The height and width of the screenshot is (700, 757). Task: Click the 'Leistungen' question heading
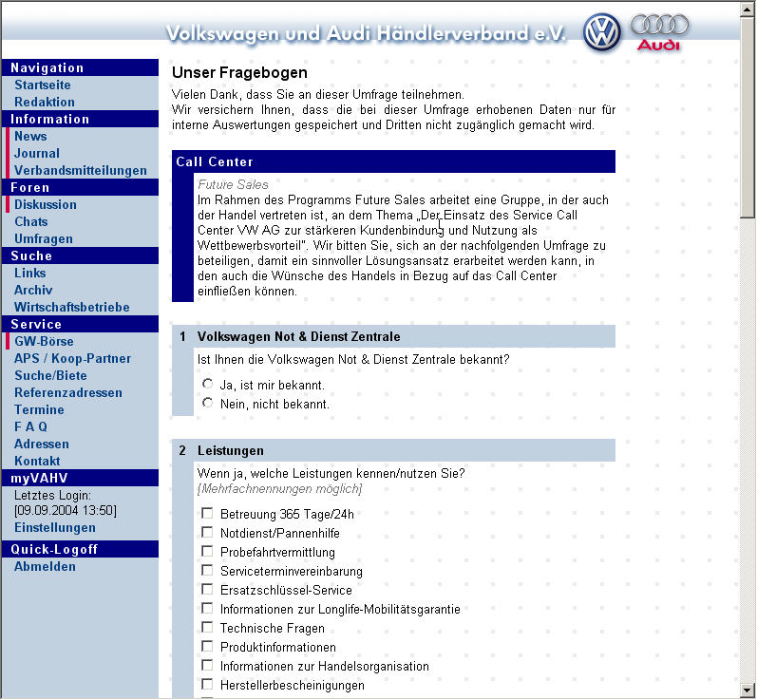pos(230,450)
